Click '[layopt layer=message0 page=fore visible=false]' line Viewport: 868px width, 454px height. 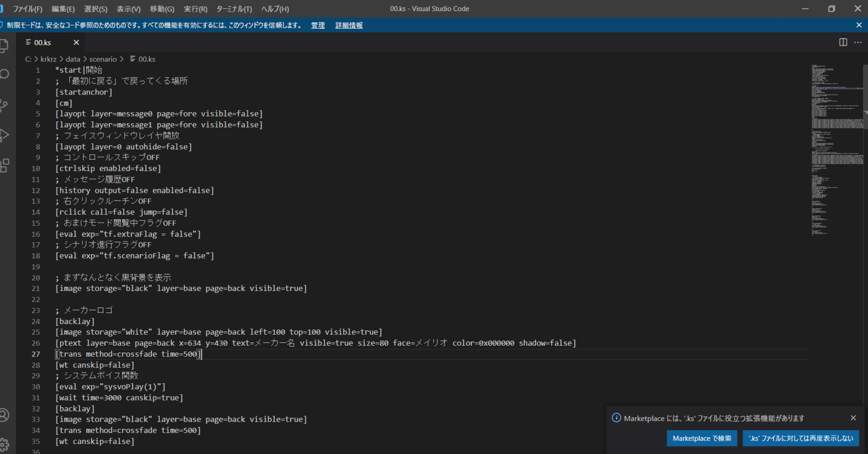(x=159, y=113)
